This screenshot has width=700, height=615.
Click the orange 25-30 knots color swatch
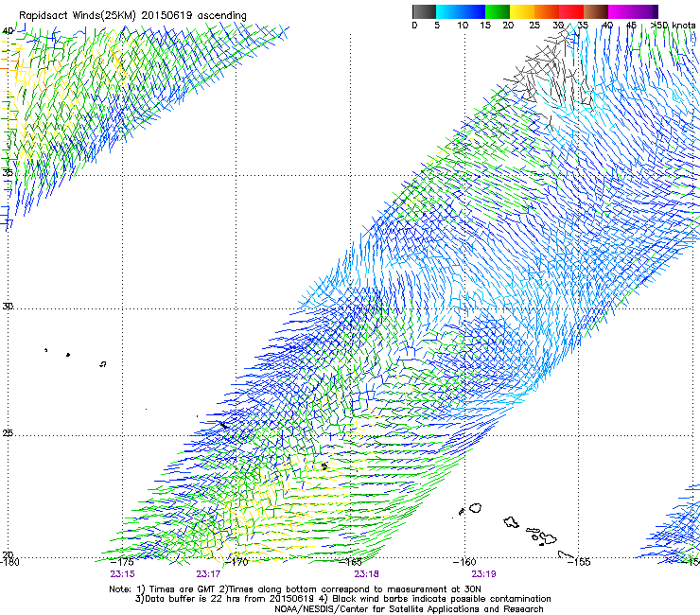pyautogui.click(x=547, y=11)
